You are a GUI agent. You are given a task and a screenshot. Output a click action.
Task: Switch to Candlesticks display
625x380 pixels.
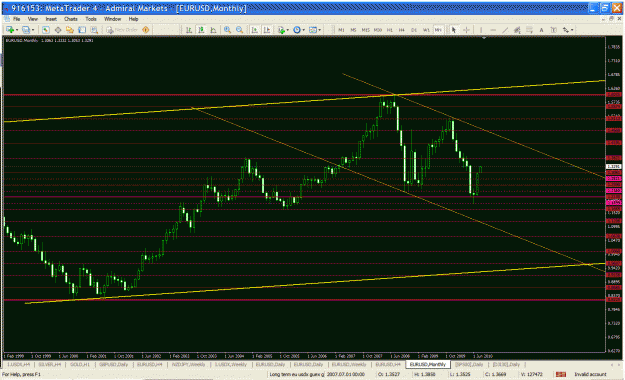201,30
